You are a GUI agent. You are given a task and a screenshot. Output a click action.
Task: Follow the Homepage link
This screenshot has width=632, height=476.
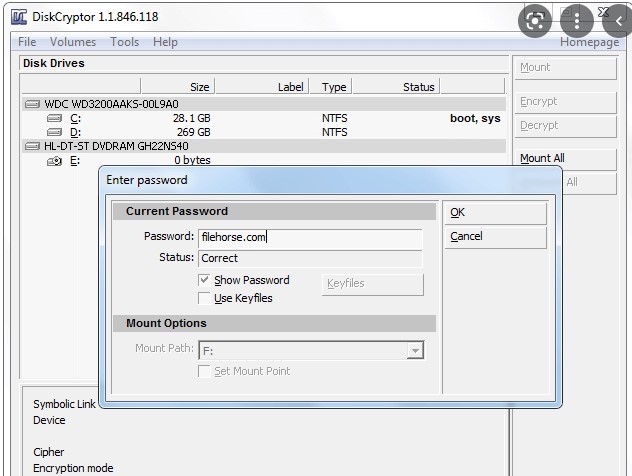pos(589,42)
